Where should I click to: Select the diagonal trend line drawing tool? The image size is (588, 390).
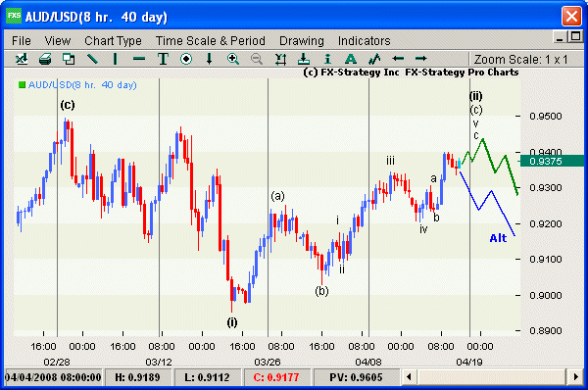pyautogui.click(x=92, y=59)
